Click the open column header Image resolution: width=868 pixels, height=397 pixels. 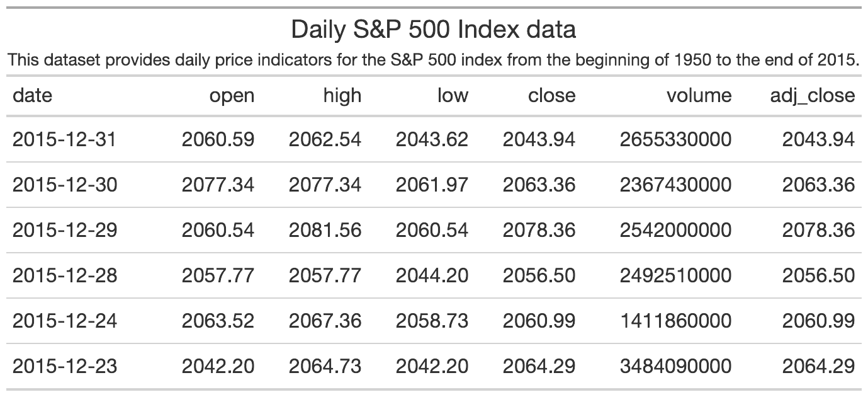pyautogui.click(x=232, y=95)
